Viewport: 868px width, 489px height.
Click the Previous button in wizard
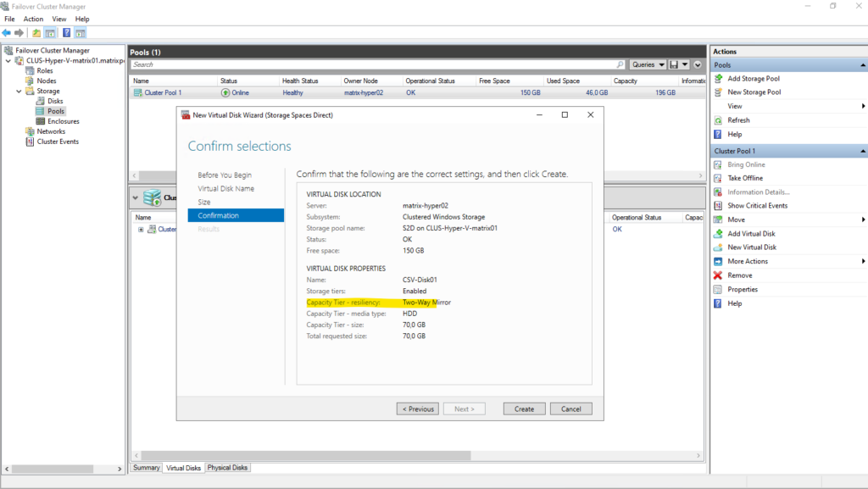tap(418, 408)
